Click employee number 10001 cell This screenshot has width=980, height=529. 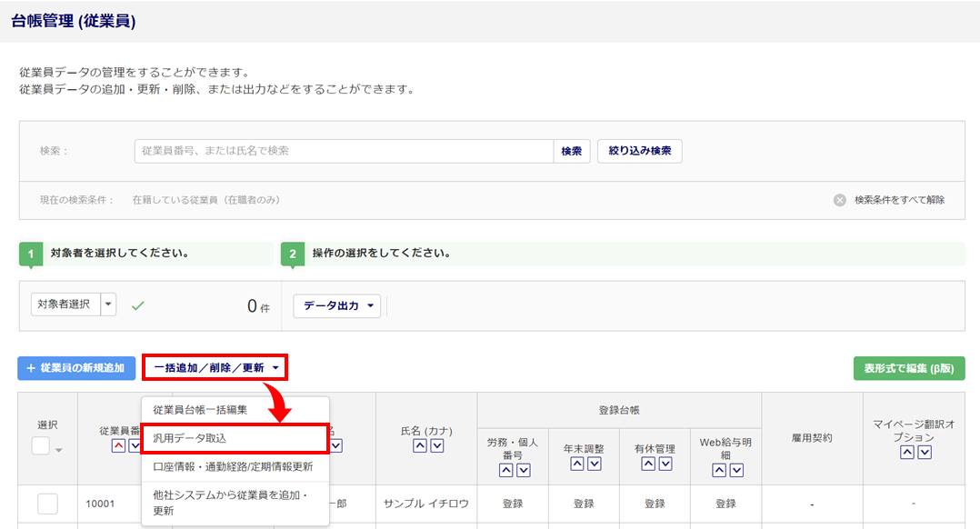(x=100, y=504)
